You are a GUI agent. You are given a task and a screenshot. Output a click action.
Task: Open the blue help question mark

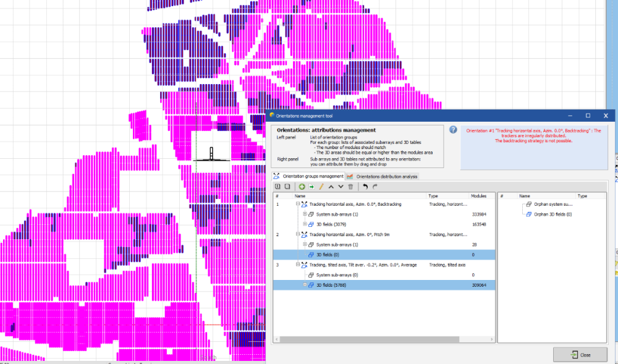(453, 130)
